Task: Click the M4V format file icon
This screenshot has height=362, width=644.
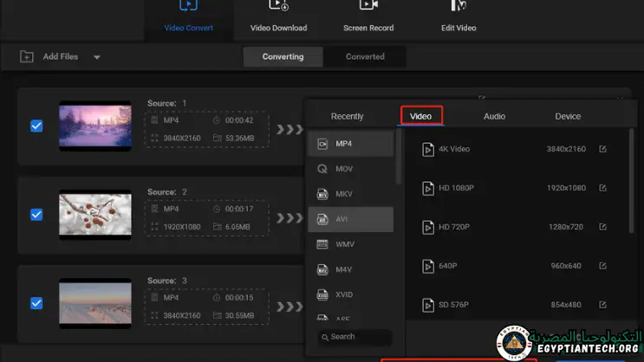Action: point(322,269)
